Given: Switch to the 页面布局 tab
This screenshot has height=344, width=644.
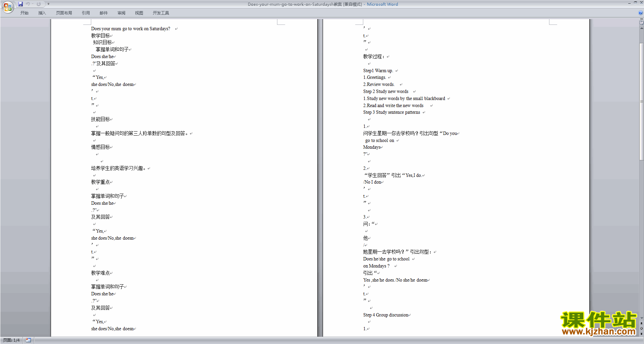Looking at the screenshot, I should 64,13.
